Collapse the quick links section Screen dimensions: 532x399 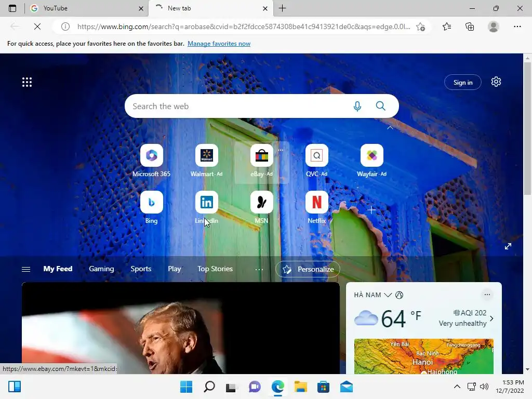click(x=390, y=128)
